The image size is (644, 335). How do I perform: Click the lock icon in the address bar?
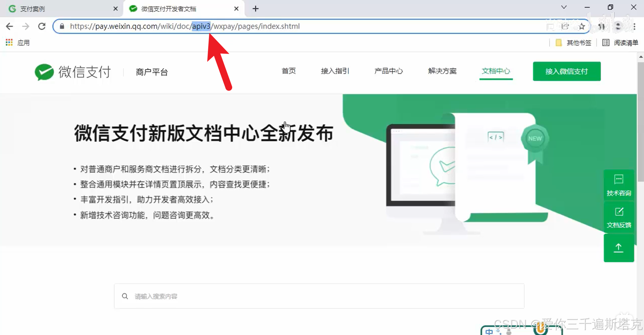tap(62, 26)
